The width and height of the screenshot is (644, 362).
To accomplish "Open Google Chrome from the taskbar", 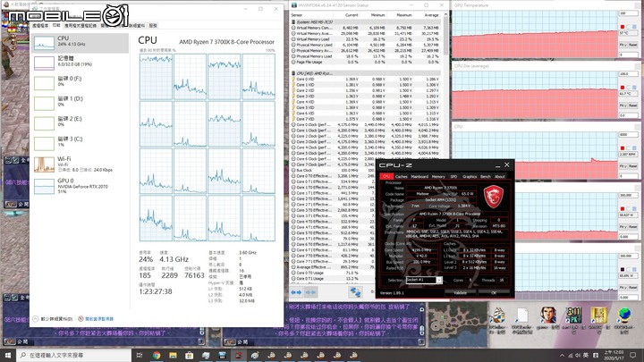I will 157,356.
